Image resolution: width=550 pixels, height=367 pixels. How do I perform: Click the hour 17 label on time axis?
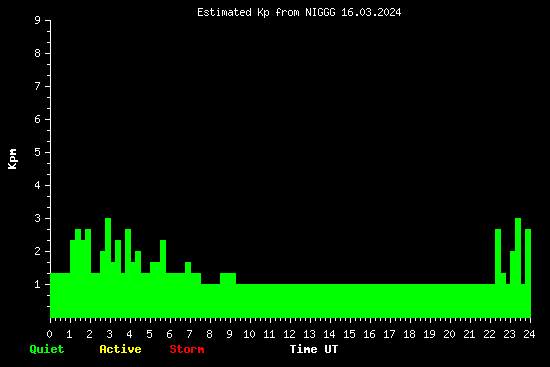pyautogui.click(x=389, y=334)
